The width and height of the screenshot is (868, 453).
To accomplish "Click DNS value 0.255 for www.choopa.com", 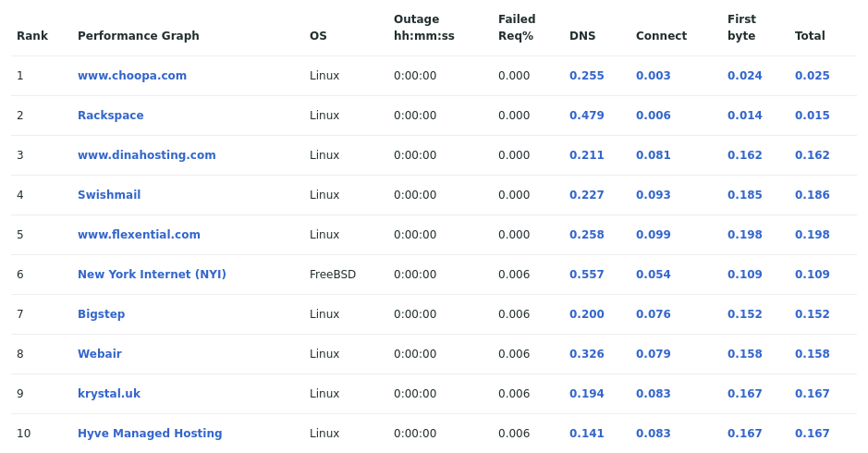I will click(587, 76).
